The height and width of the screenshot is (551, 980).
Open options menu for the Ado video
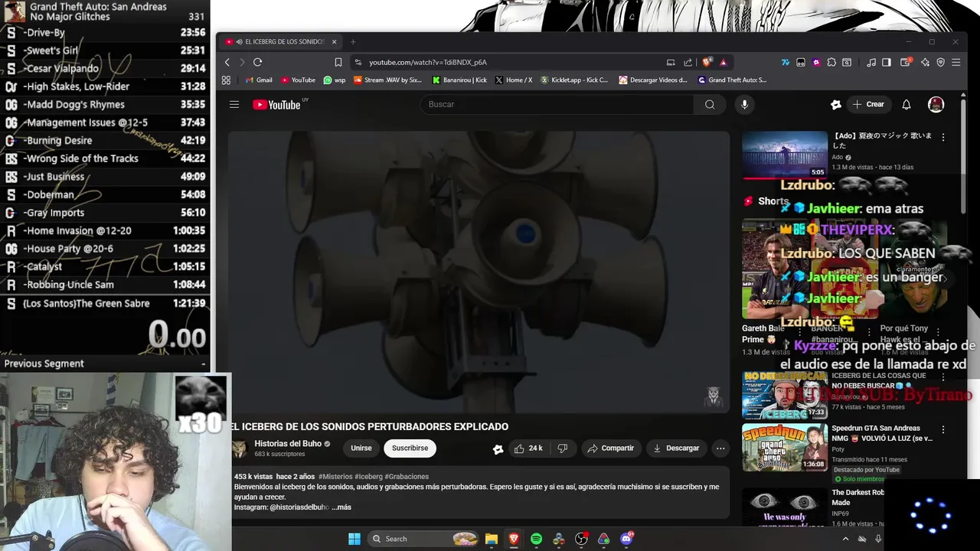point(943,137)
